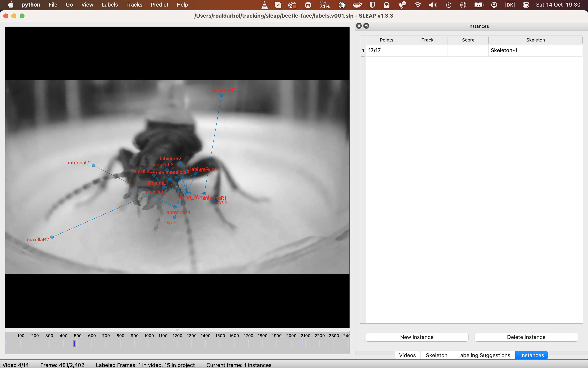Open the Predict menu
588x368 pixels.
[x=159, y=5]
